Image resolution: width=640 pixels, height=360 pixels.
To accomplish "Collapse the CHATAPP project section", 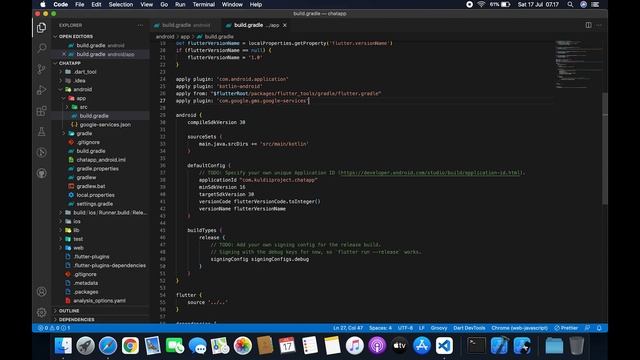I will click(x=70, y=63).
